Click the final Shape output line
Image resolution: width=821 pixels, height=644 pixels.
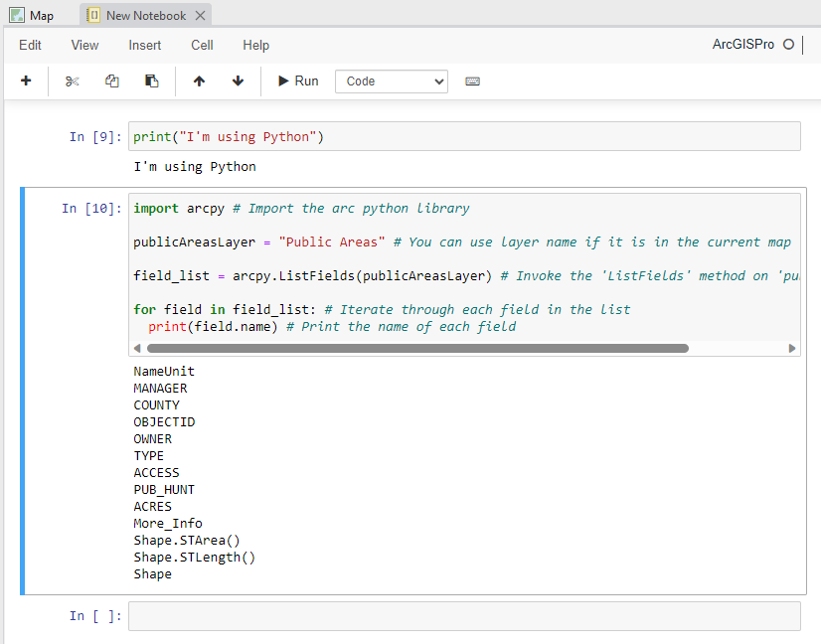152,573
